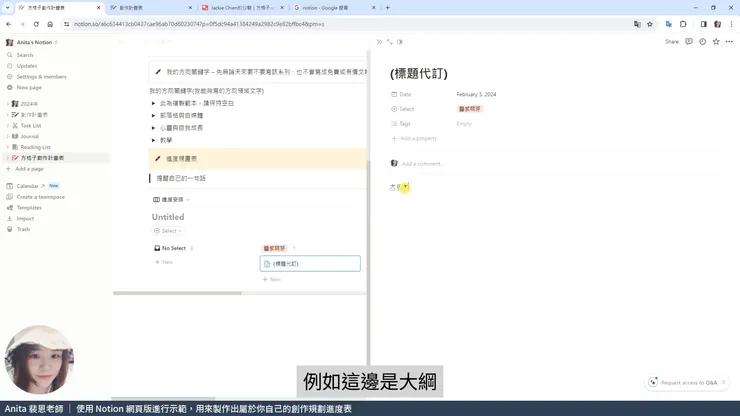Open the Reading List page
Image resolution: width=740 pixels, height=416 pixels.
coord(35,147)
